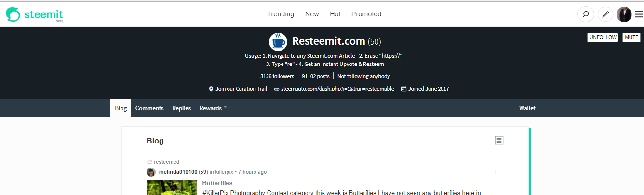The width and height of the screenshot is (644, 195).
Task: Click the Resteemit.com profile name
Action: click(329, 41)
